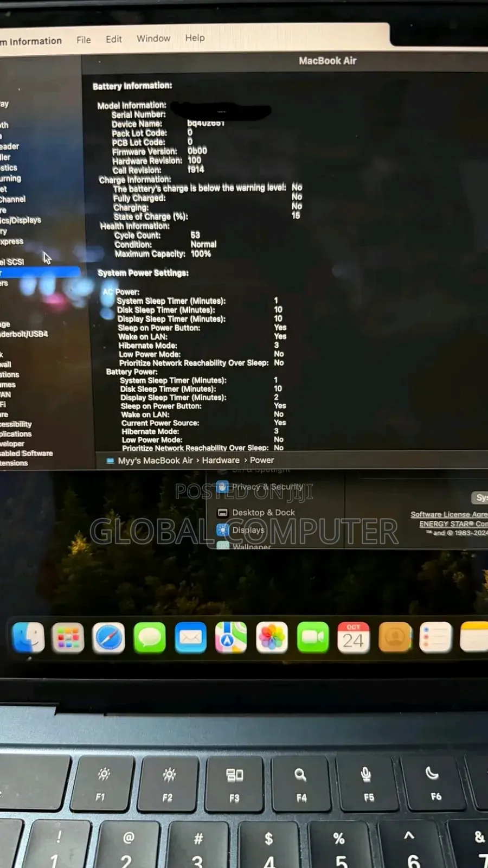Screen dimensions: 488x868
Task: Click Condition value Normal
Action: coord(203,244)
